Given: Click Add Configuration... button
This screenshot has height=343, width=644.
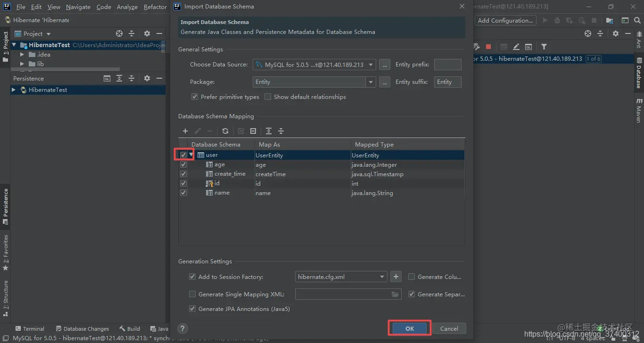Looking at the screenshot, I should (505, 20).
